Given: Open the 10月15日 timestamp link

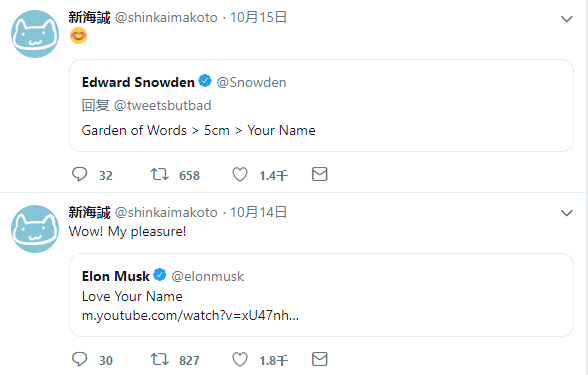Looking at the screenshot, I should pos(258,17).
